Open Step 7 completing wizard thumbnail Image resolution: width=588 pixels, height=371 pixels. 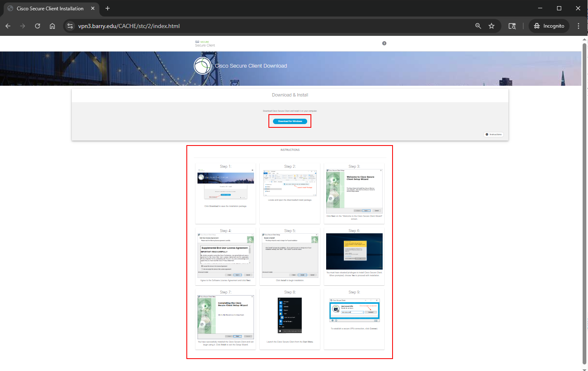[x=226, y=317]
